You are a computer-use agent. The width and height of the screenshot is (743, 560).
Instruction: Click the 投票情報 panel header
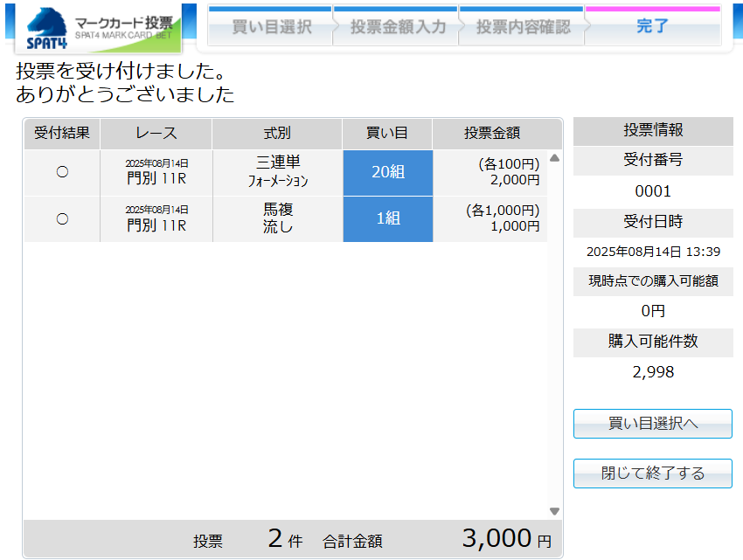coord(653,130)
